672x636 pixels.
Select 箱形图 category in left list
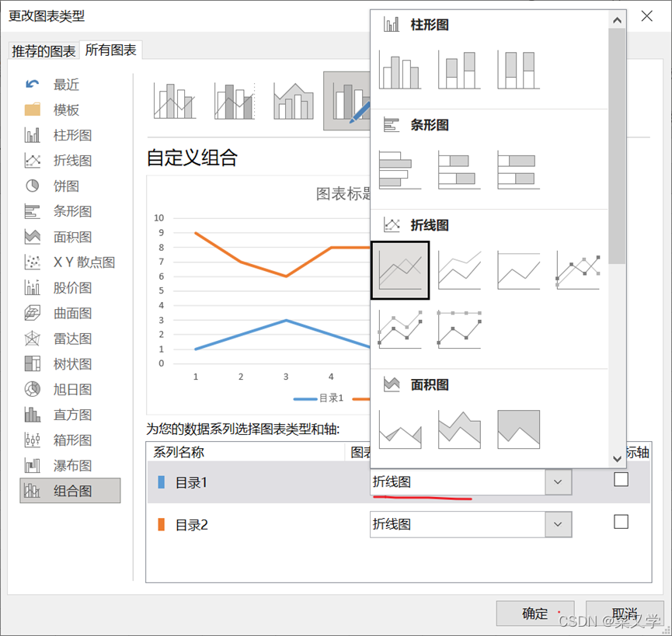point(70,440)
